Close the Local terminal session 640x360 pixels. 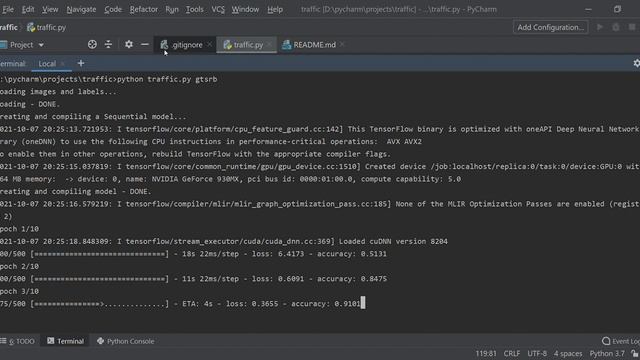point(62,64)
